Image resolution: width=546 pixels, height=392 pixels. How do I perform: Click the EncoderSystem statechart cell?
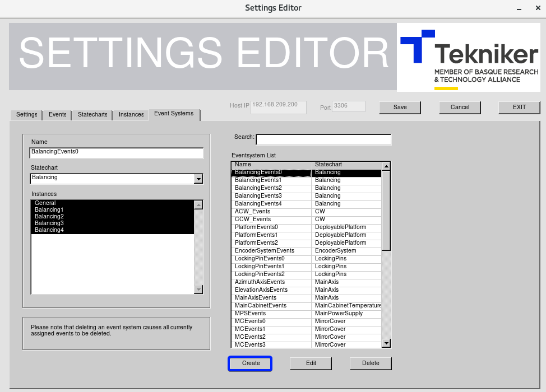coord(346,251)
